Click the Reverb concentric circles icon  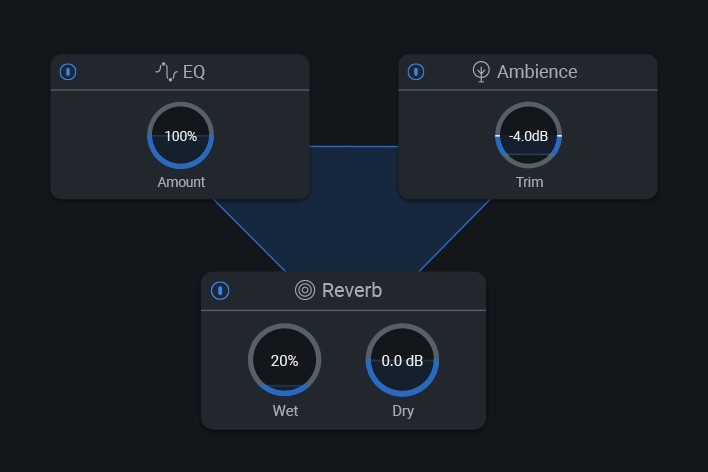305,291
